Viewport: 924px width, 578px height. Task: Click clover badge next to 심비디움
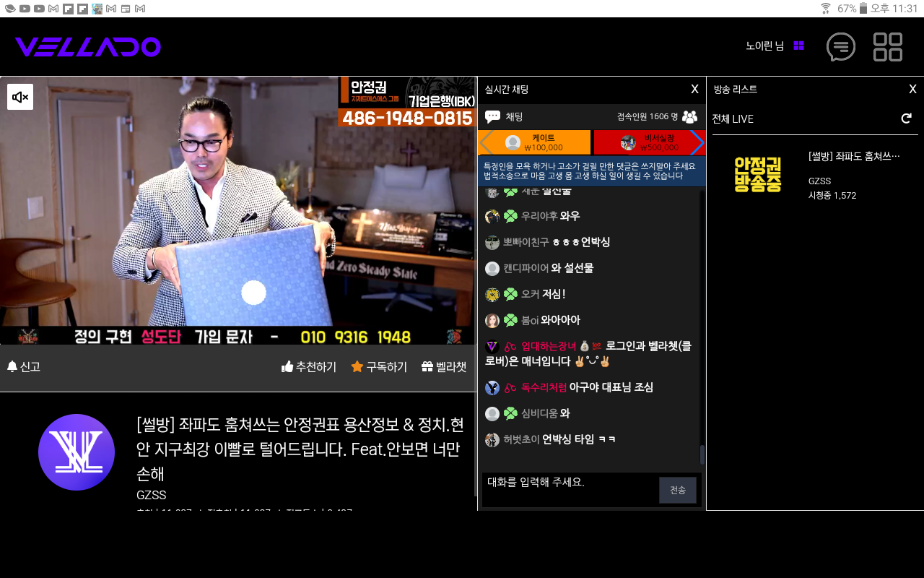[x=510, y=413]
